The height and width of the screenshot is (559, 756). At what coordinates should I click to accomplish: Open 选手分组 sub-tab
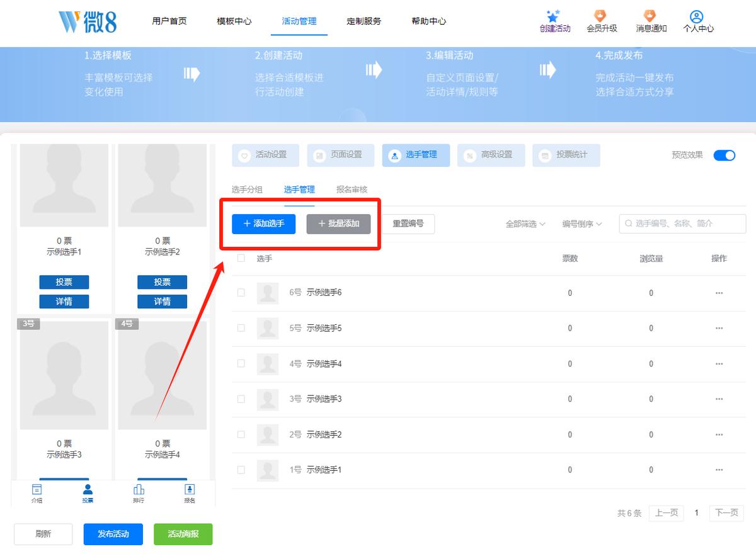(x=247, y=189)
